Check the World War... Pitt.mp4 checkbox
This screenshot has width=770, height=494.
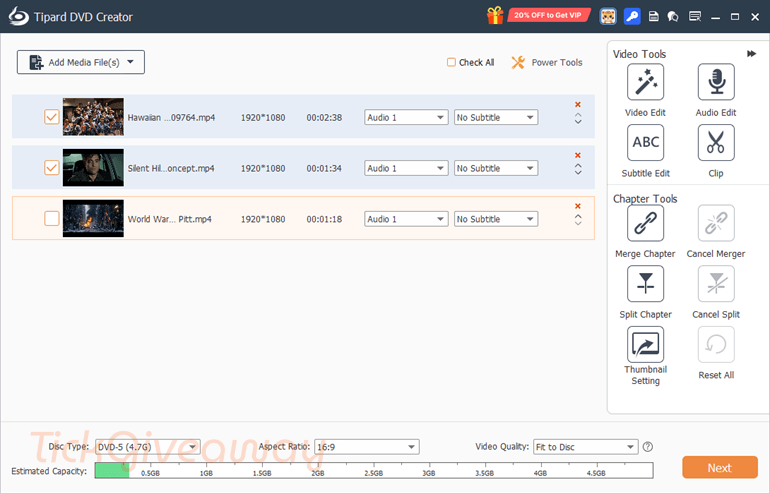[x=52, y=218]
